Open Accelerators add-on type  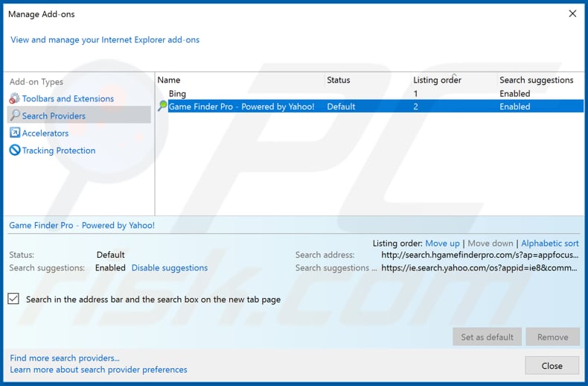[x=45, y=133]
